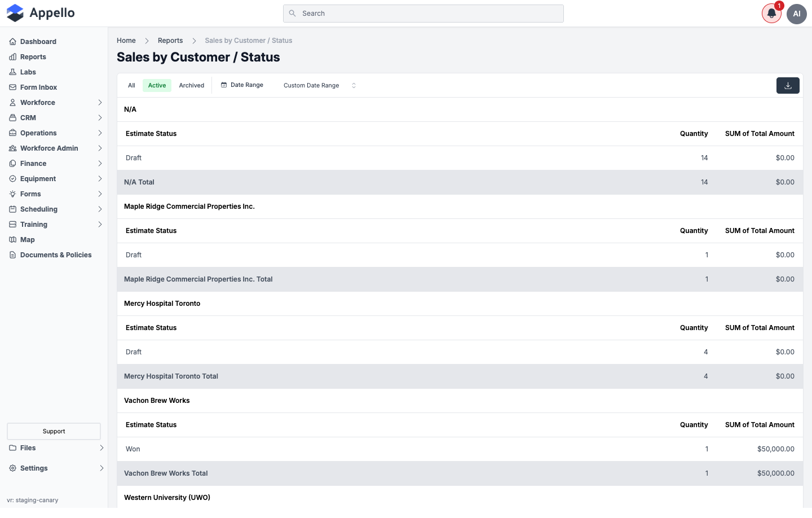
Task: Expand the CRM menu chevron
Action: point(100,118)
